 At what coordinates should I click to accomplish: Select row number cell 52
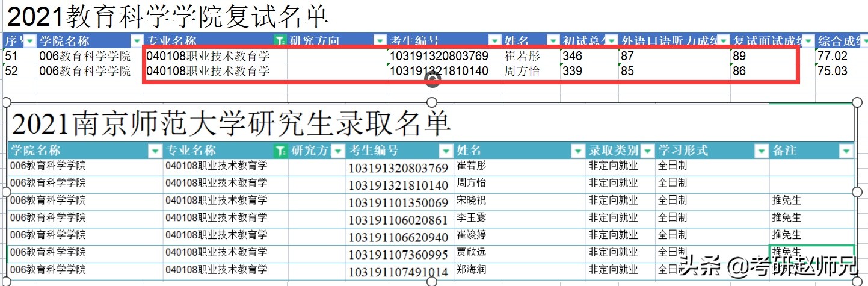[20, 71]
